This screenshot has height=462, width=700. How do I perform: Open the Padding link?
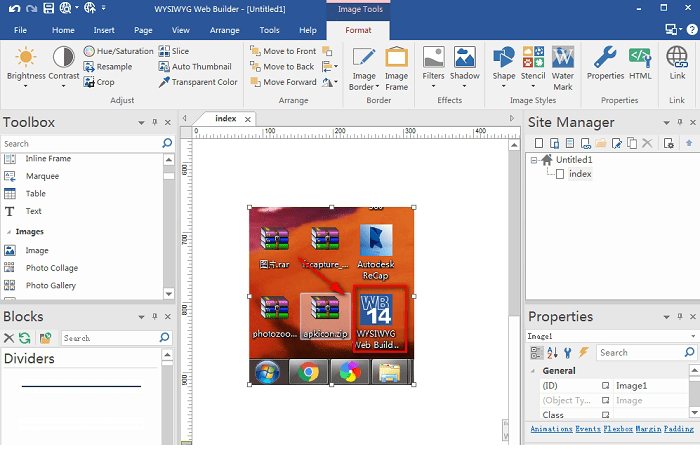coord(679,429)
